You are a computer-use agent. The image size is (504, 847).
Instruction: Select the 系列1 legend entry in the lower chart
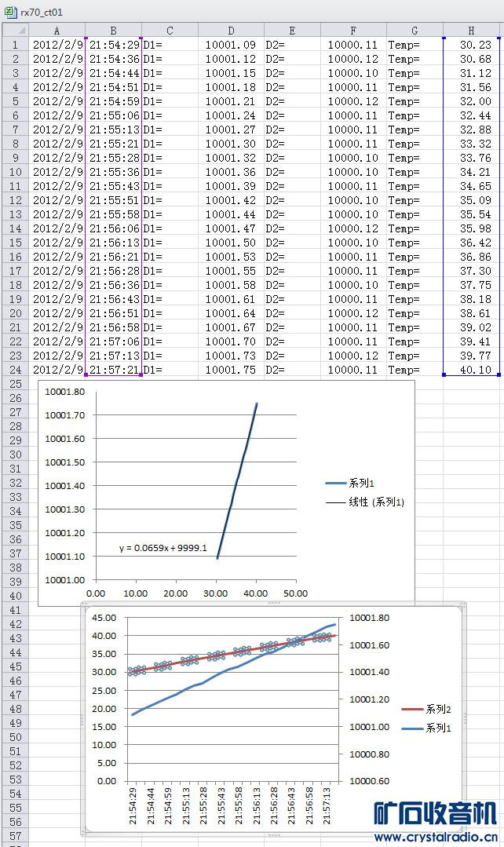pyautogui.click(x=427, y=728)
